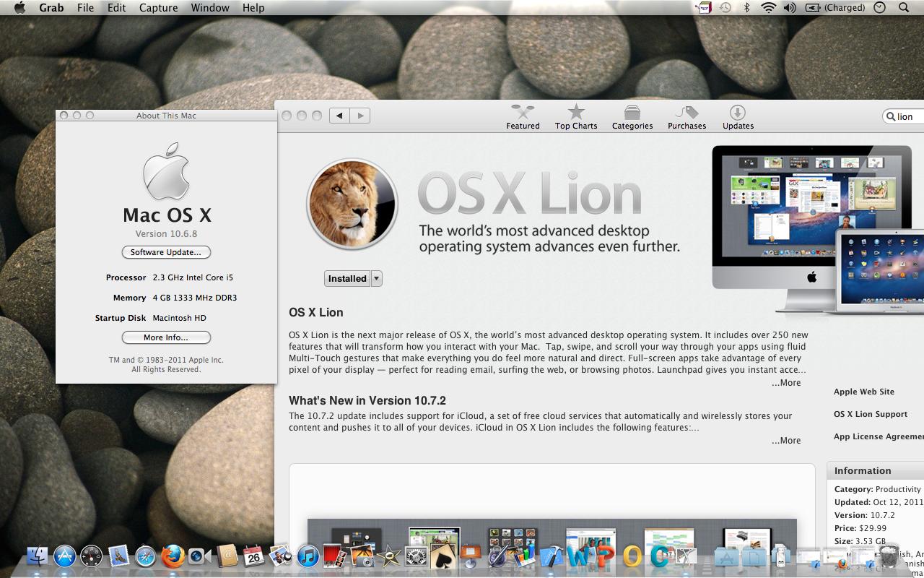Open Mail from the Dock
The image size is (924, 578).
point(119,556)
